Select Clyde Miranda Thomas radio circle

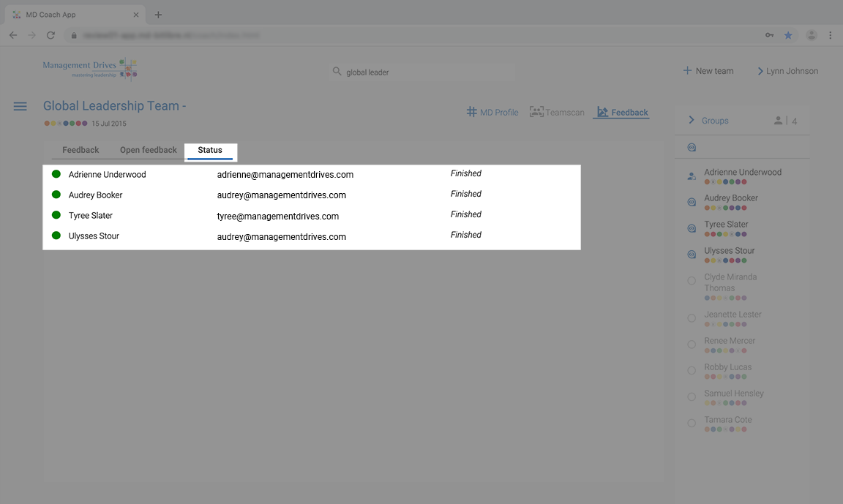click(692, 281)
